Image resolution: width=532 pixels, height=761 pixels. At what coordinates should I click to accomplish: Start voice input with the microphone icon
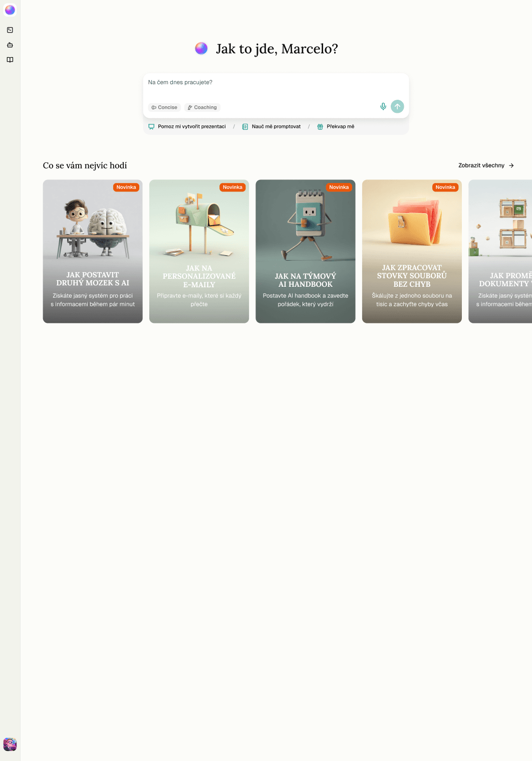coord(383,106)
